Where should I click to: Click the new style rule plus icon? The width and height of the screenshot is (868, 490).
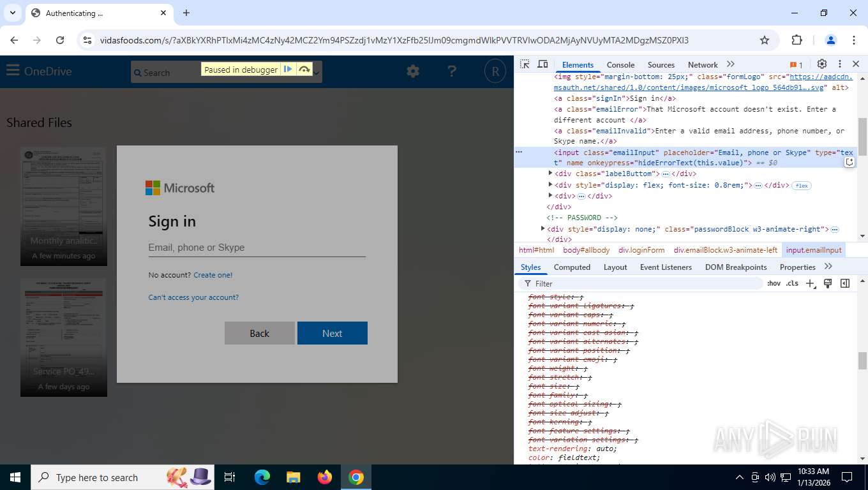coord(810,283)
